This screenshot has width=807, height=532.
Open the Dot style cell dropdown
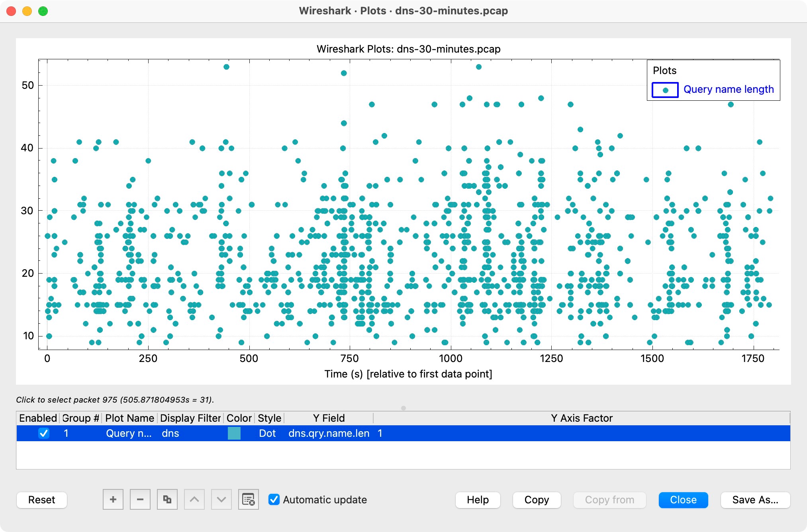pos(267,433)
